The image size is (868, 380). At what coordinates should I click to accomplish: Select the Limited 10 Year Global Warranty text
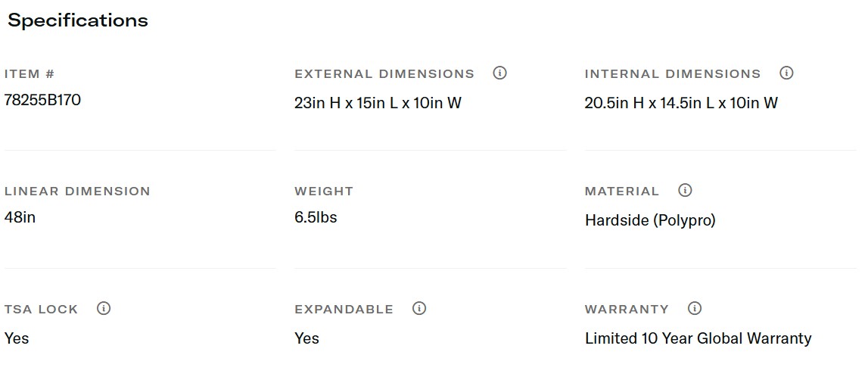click(x=698, y=338)
